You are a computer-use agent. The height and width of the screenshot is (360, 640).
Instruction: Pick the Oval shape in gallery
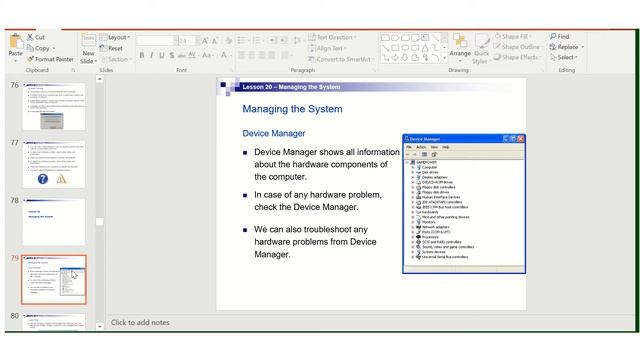(405, 48)
